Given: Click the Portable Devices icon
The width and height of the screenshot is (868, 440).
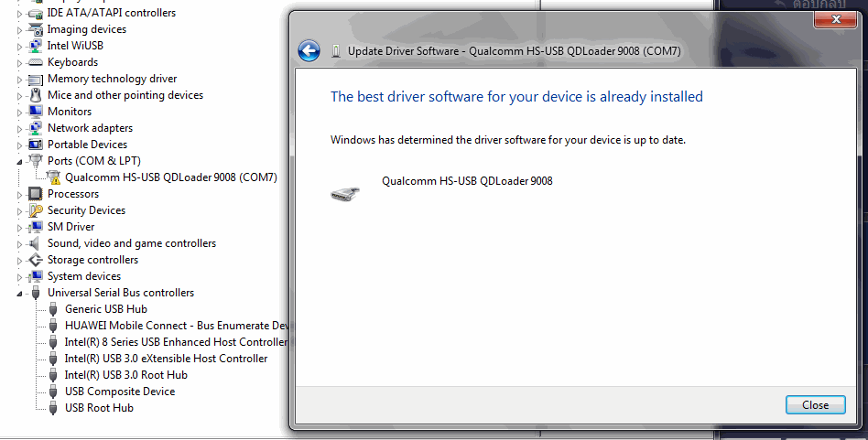Looking at the screenshot, I should (36, 145).
